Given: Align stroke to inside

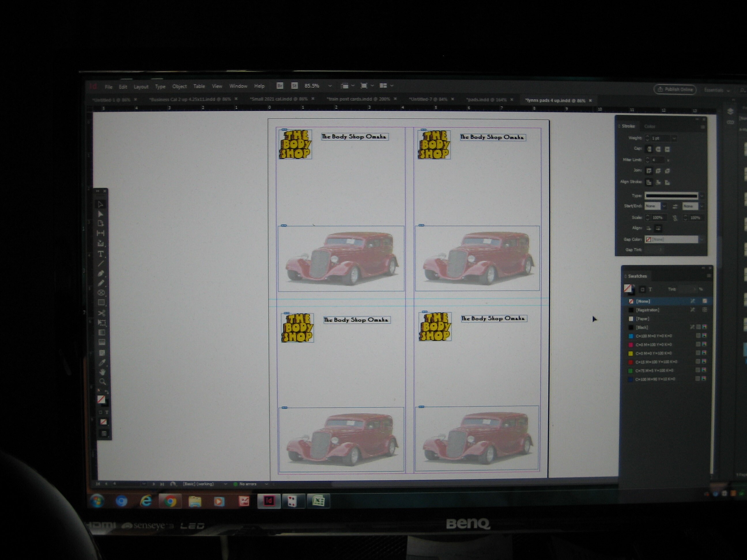Looking at the screenshot, I should pos(658,182).
